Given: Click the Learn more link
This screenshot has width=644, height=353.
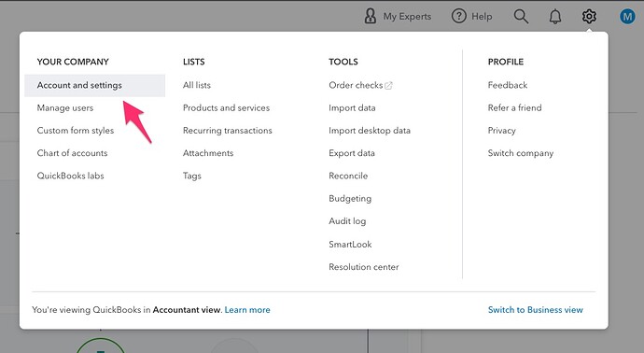Looking at the screenshot, I should pyautogui.click(x=247, y=310).
